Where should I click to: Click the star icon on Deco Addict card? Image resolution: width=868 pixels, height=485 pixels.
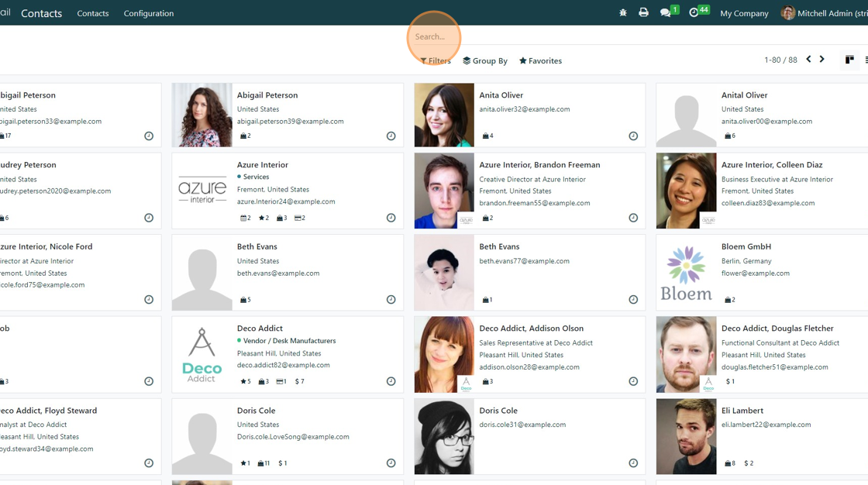pos(245,381)
